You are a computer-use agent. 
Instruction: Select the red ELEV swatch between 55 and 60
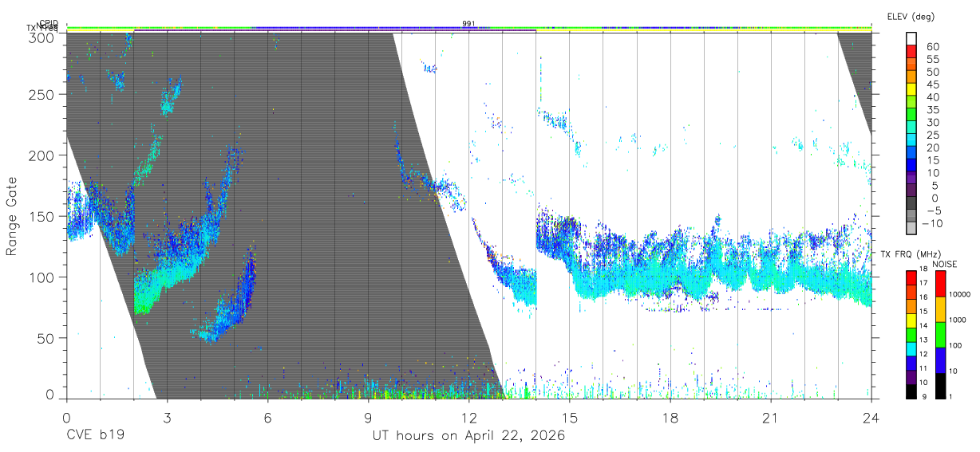tap(912, 53)
